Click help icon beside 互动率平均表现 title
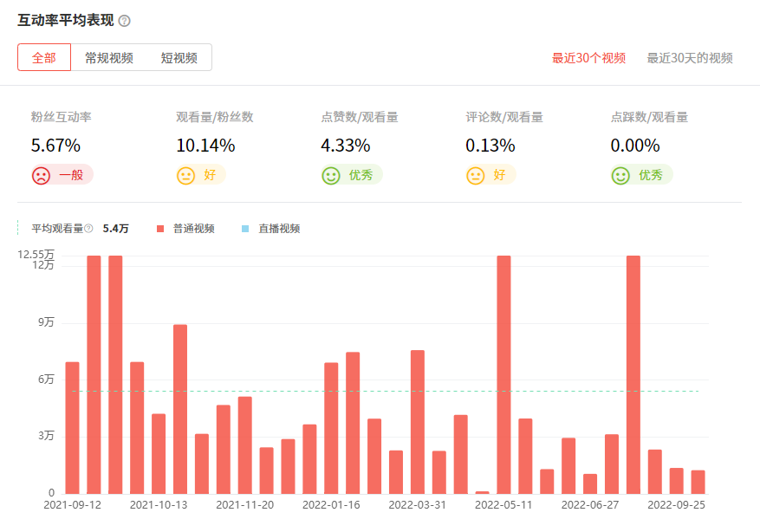This screenshot has width=760, height=532. point(124,21)
